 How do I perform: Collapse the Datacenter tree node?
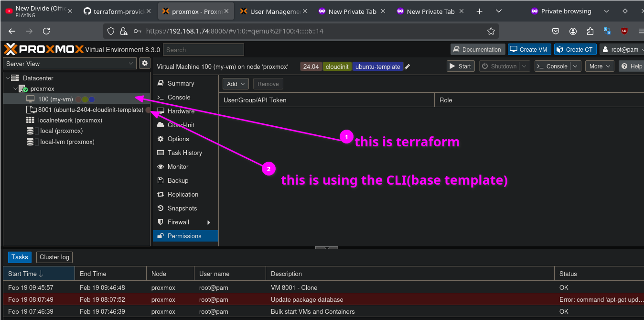(8, 78)
